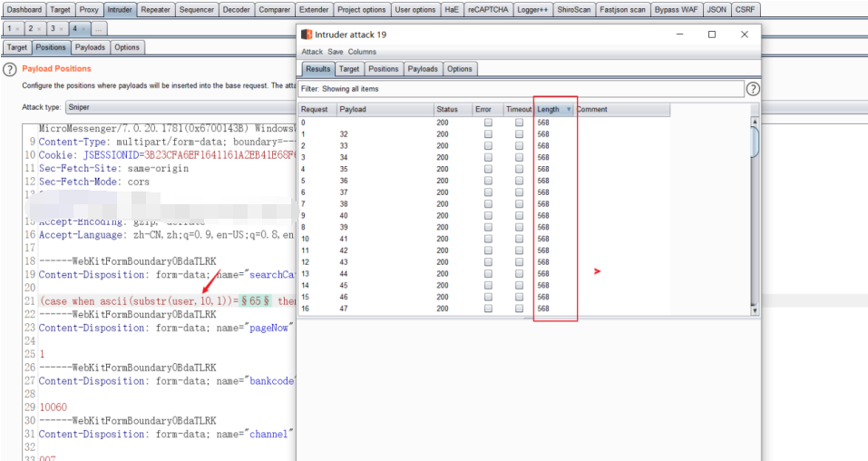Click the results table vertical scrollbar thumb
The width and height of the screenshot is (868, 461).
[x=755, y=142]
